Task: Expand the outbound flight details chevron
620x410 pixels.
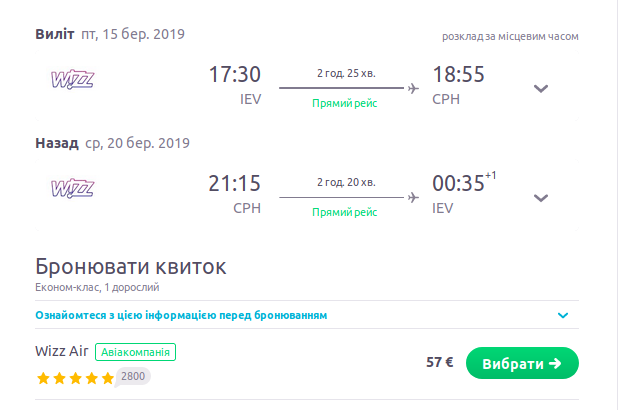Action: (x=541, y=88)
